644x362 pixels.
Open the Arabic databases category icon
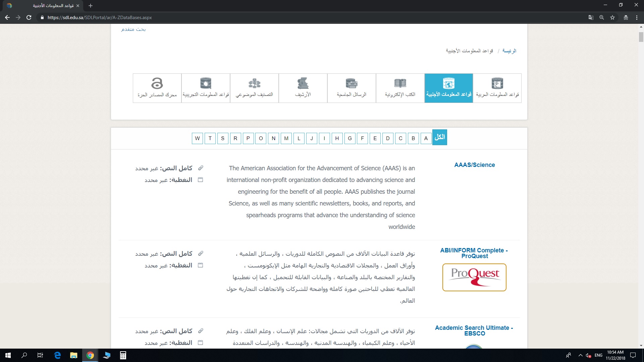[x=497, y=83]
